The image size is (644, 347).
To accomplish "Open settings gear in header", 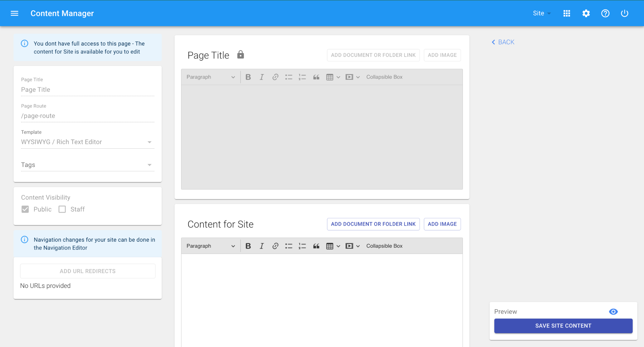I will [586, 13].
